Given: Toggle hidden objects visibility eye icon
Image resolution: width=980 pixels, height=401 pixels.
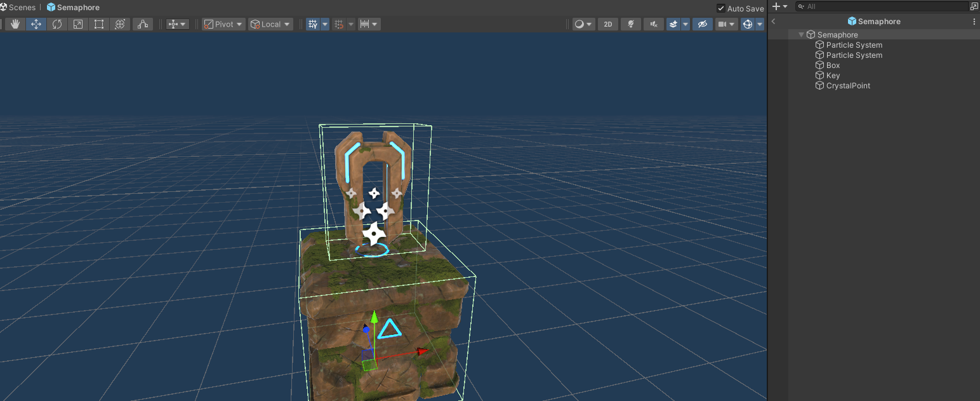Looking at the screenshot, I should tap(702, 24).
